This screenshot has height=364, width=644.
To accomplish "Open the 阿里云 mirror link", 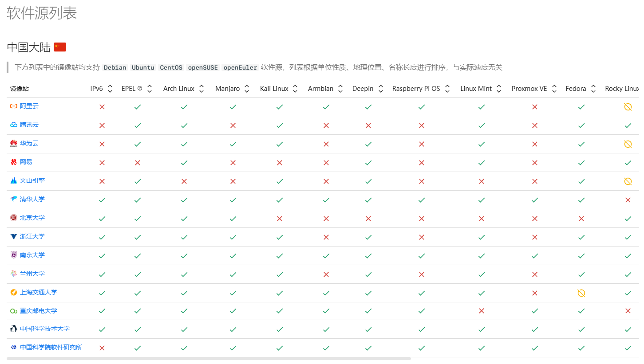I will point(29,106).
